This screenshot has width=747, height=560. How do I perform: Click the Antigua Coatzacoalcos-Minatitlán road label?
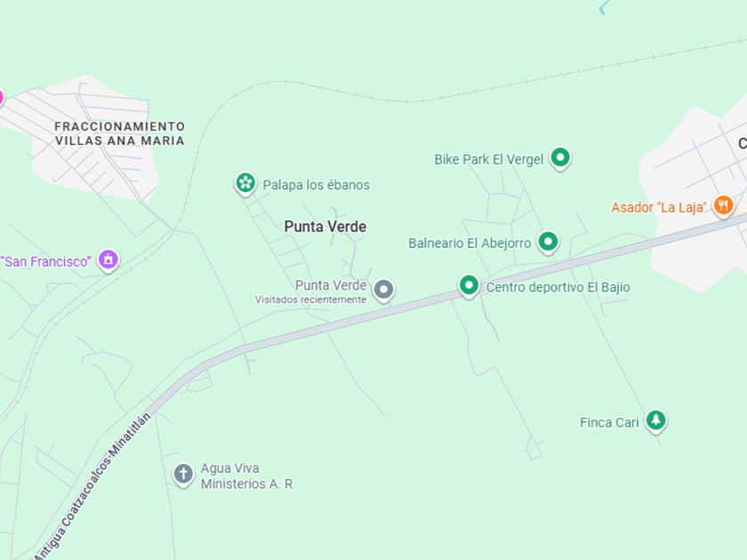click(x=92, y=486)
